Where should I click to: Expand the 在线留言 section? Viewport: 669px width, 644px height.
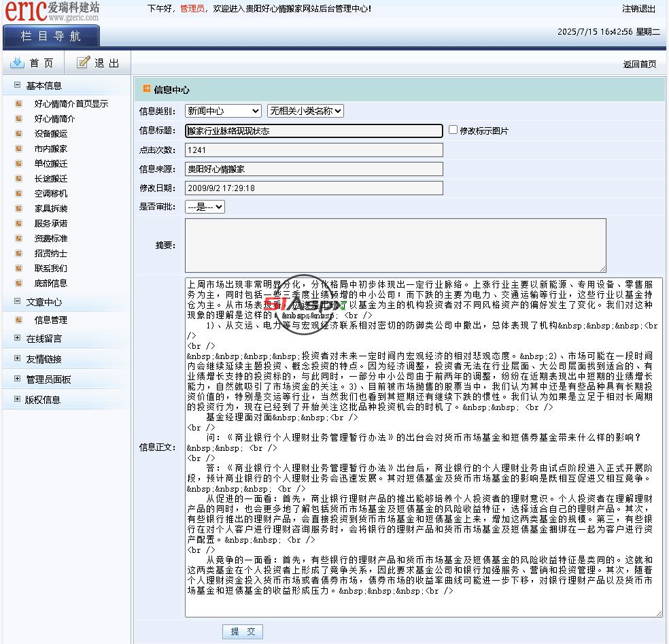(x=17, y=338)
